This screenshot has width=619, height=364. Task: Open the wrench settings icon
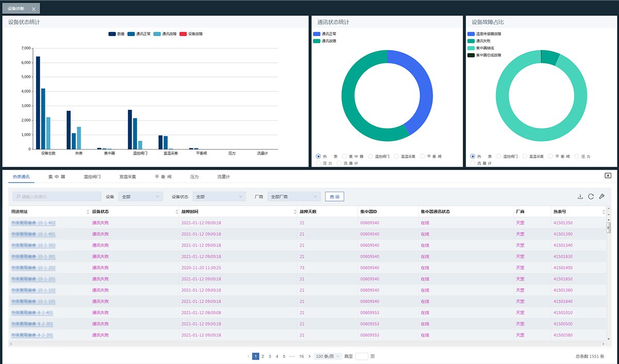pyautogui.click(x=601, y=196)
